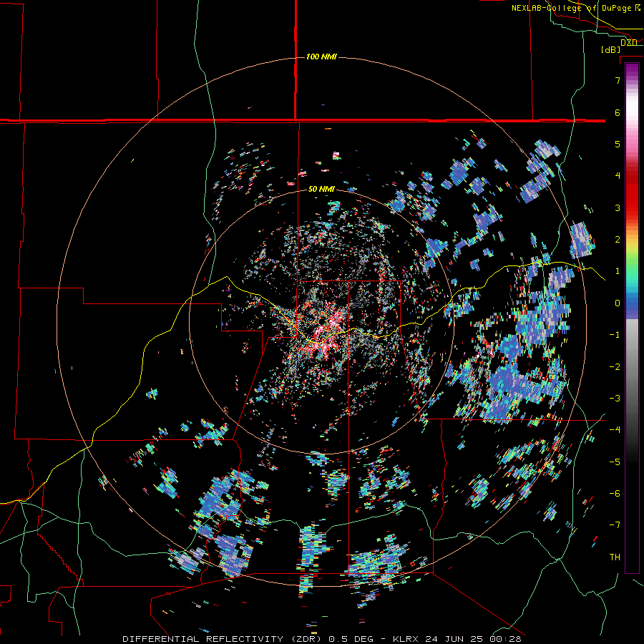Click the 2 value on the dB scale
The image size is (644, 644).
618,240
